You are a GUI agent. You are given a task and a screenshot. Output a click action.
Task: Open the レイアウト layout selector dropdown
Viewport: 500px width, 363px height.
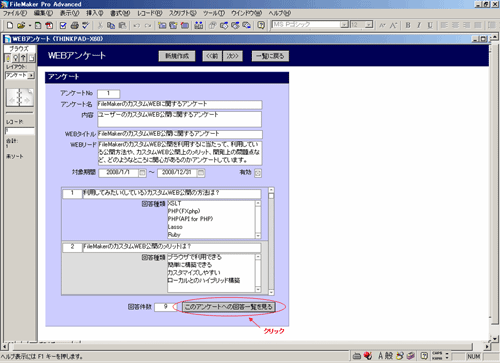pyautogui.click(x=31, y=76)
